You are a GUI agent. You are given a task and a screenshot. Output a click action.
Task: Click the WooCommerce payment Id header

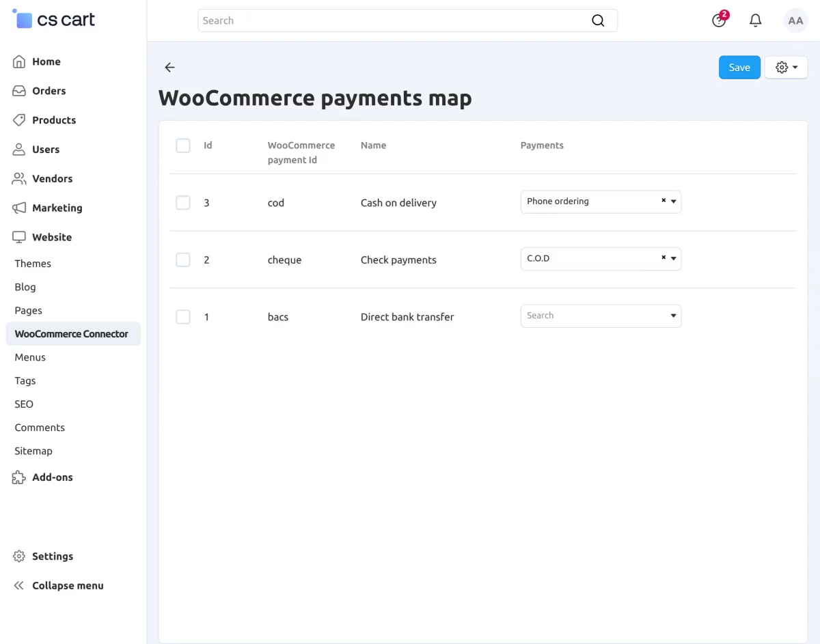301,153
